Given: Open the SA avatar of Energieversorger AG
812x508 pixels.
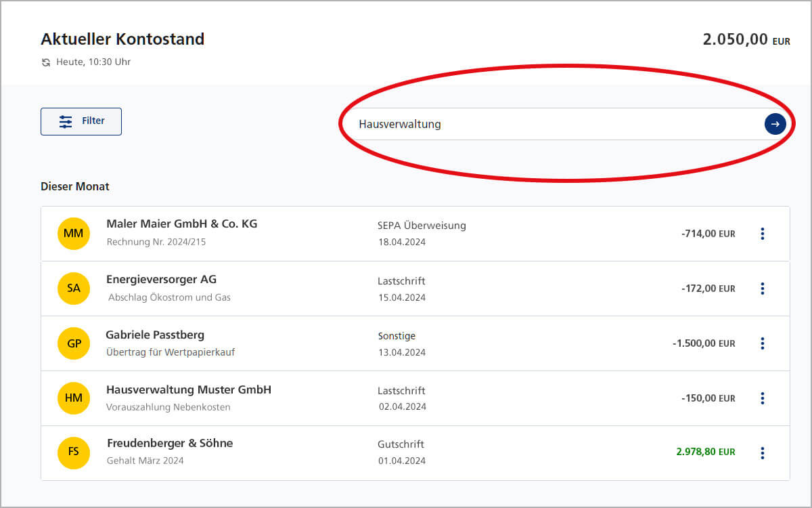Looking at the screenshot, I should (x=74, y=288).
